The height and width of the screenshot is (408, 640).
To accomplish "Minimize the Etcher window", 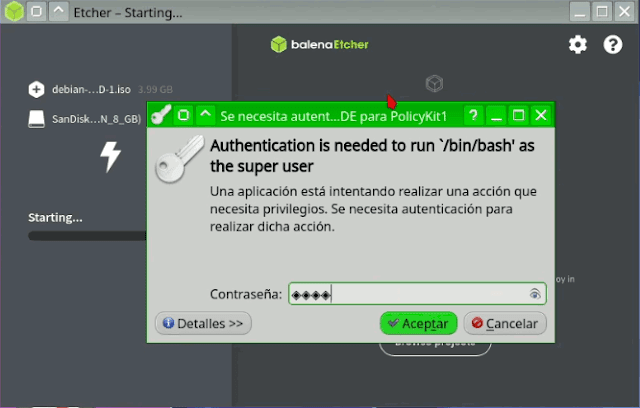I will point(580,11).
